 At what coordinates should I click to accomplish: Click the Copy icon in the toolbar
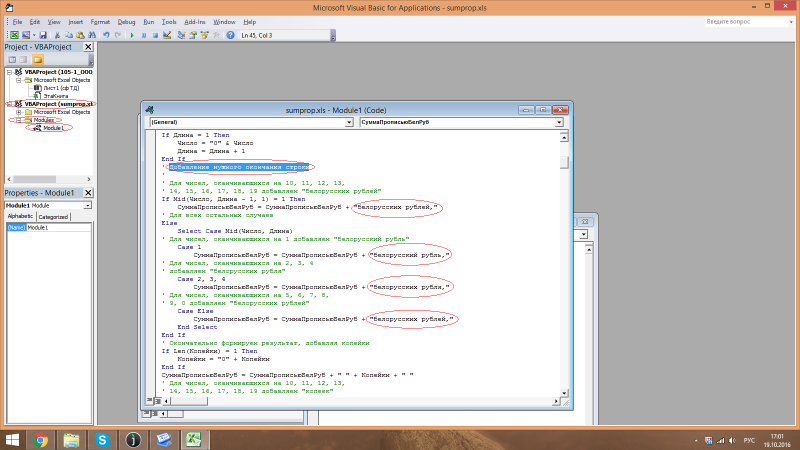(69, 35)
